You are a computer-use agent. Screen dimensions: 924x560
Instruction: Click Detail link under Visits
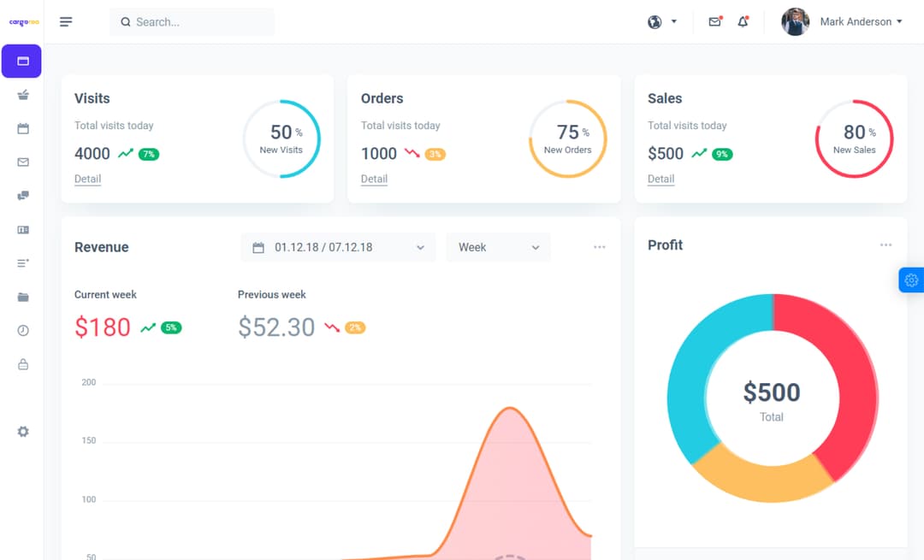(87, 179)
